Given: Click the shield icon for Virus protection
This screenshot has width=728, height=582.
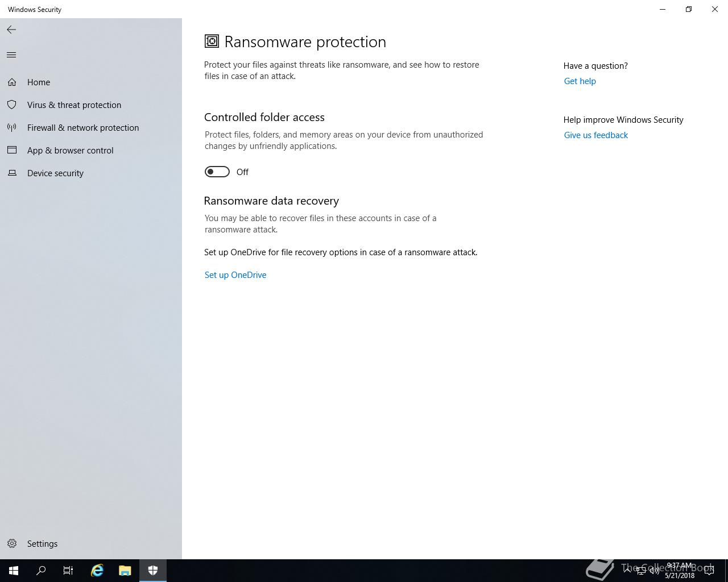Looking at the screenshot, I should point(12,105).
